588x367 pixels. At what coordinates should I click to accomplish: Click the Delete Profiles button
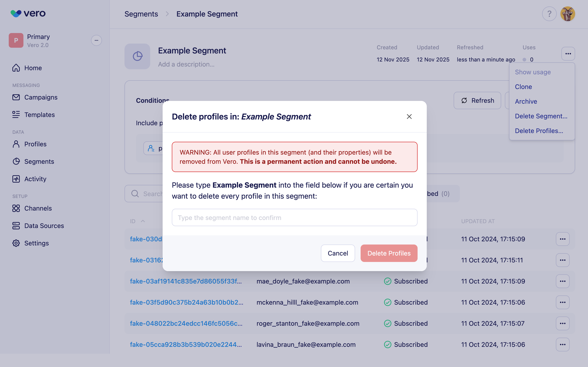coord(389,253)
